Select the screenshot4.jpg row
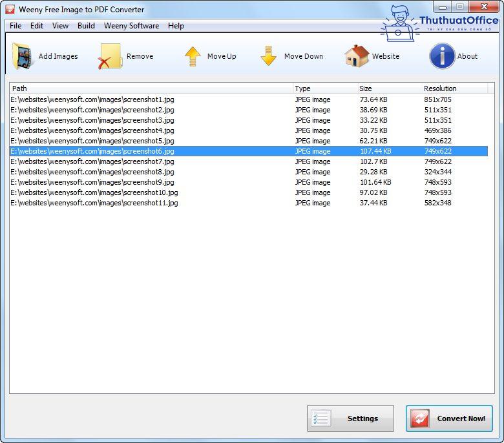The height and width of the screenshot is (443, 504). pos(249,130)
